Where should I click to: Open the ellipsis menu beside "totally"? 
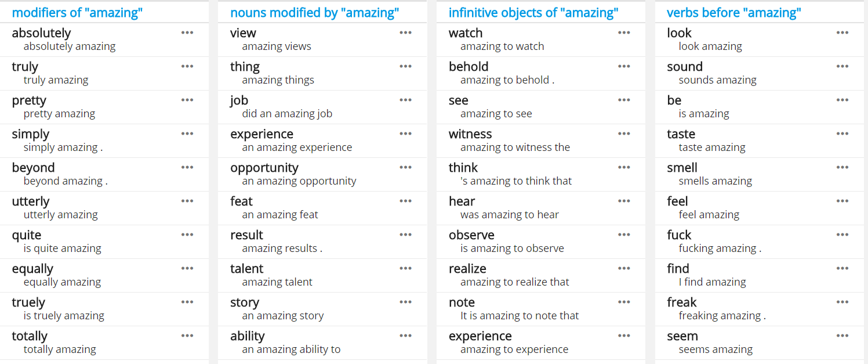pyautogui.click(x=187, y=336)
